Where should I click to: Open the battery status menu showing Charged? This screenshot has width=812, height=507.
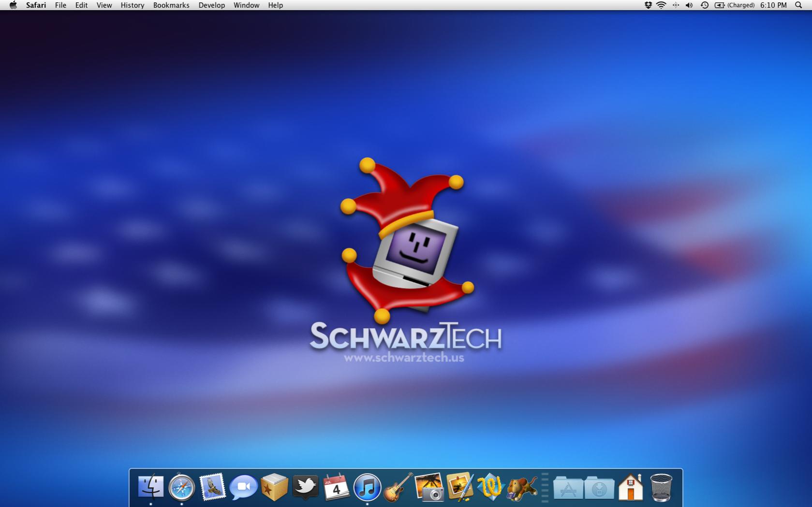[735, 5]
